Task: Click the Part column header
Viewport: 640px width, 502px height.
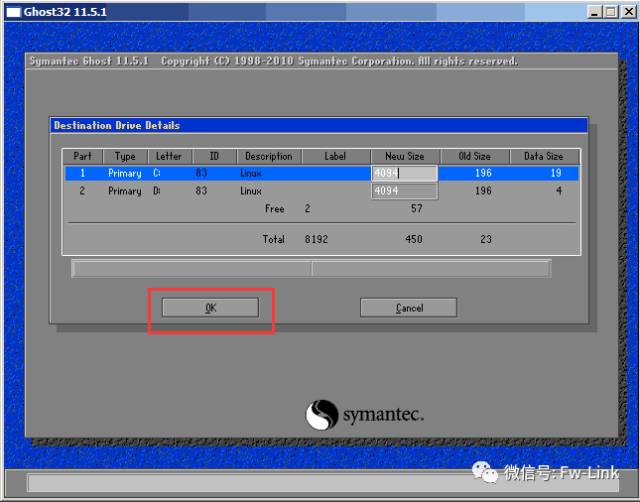Action: tap(82, 156)
